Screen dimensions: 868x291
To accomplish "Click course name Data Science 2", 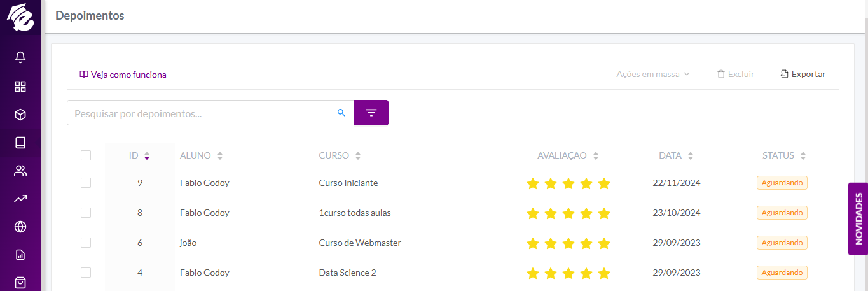I will pyautogui.click(x=347, y=273).
